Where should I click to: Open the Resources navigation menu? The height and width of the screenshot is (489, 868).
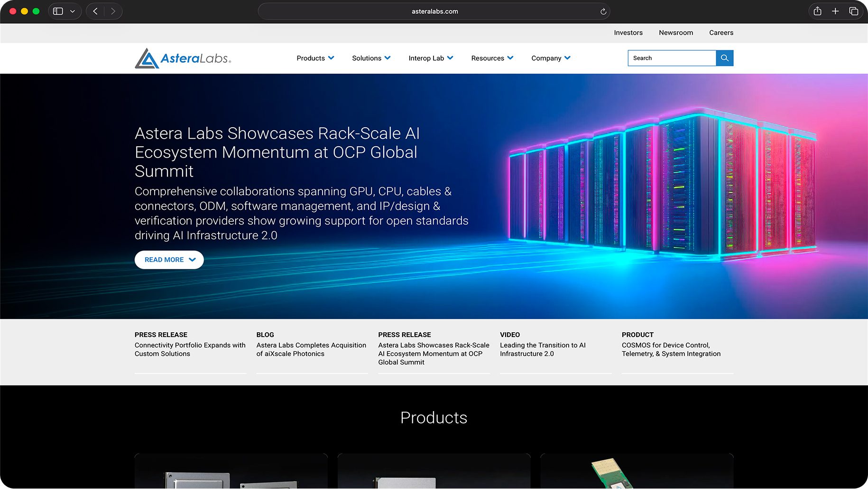click(492, 58)
